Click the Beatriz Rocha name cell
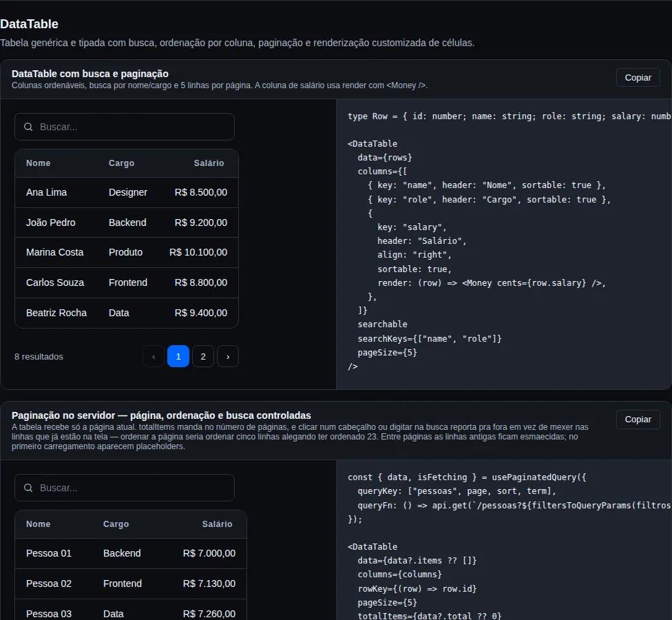672x620 pixels. click(x=56, y=313)
